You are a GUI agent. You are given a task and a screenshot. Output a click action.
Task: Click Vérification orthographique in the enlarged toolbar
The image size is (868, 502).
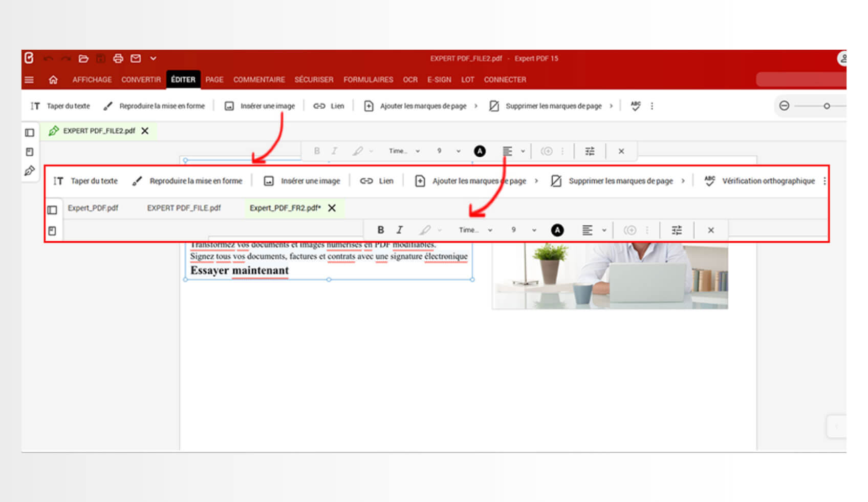click(759, 181)
